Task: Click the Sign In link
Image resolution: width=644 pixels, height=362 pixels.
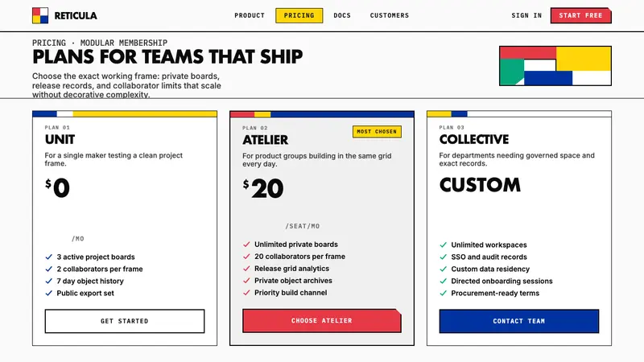Action: click(x=526, y=15)
